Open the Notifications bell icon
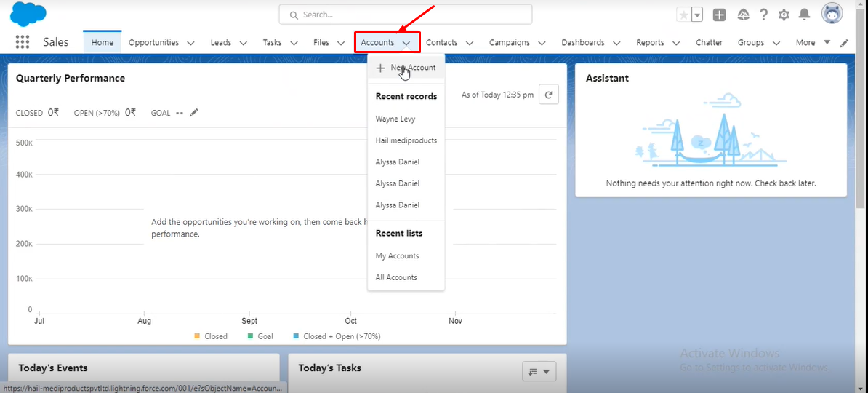This screenshot has width=868, height=393. [x=804, y=15]
